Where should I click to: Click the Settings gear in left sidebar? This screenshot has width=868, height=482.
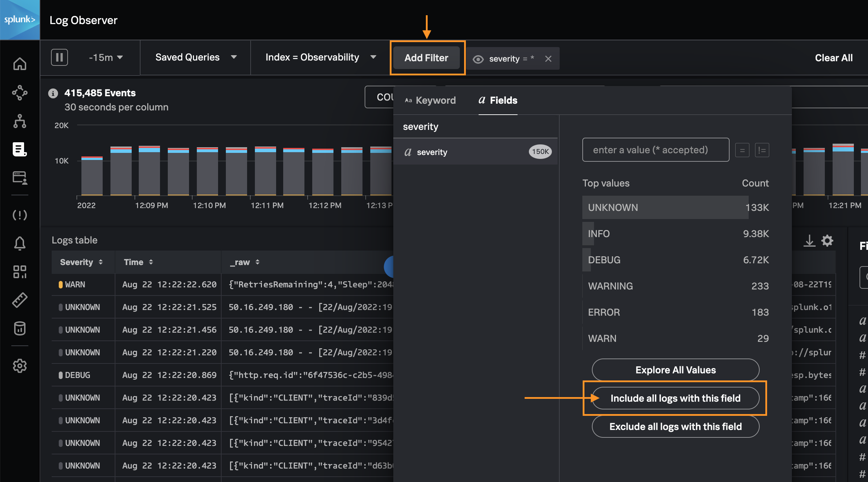(19, 366)
